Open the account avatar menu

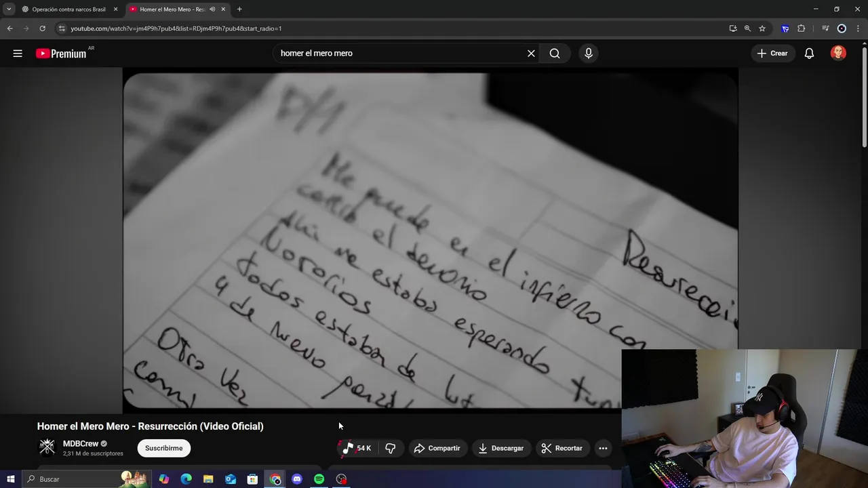point(838,54)
